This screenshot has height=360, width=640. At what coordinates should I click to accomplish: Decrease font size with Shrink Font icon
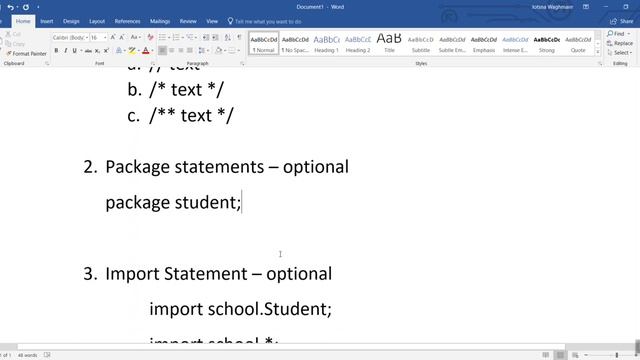pos(122,38)
